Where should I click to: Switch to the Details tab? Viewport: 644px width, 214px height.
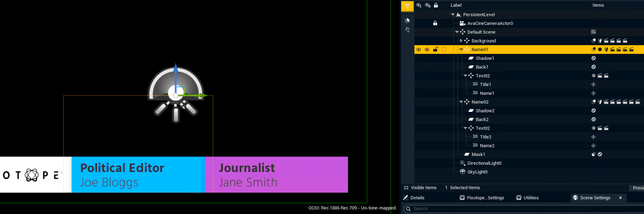(414, 198)
